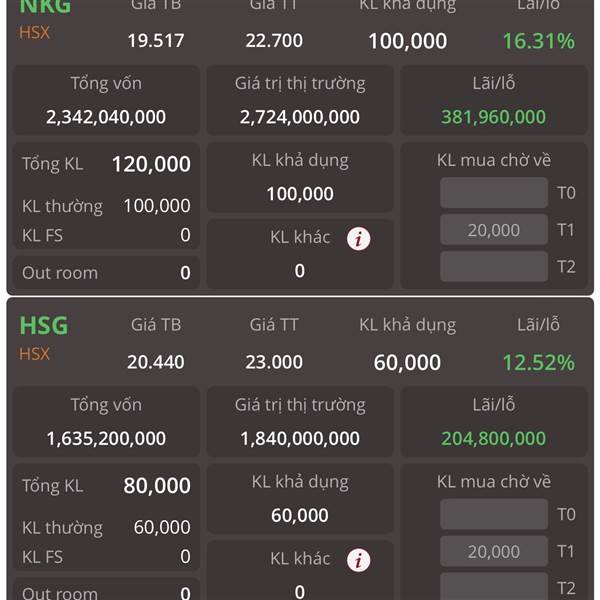This screenshot has height=600, width=600.
Task: Open info icon beside HSG KL khác
Action: tap(358, 560)
